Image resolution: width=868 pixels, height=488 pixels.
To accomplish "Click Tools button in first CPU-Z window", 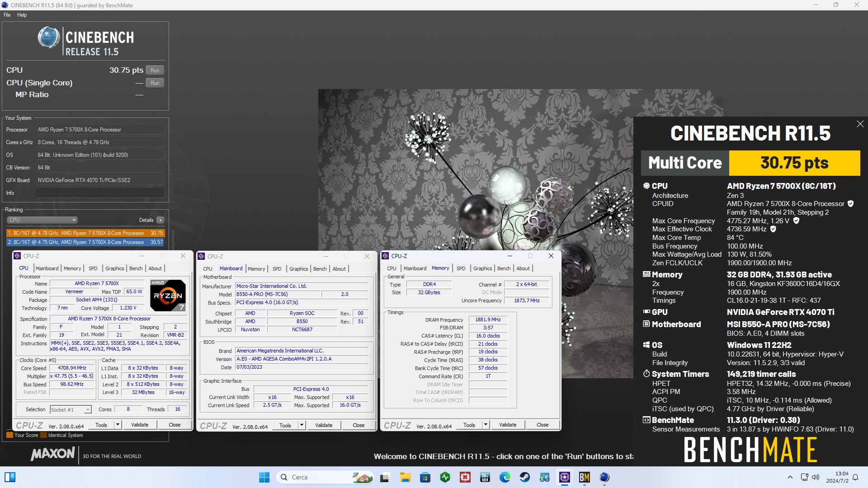I will pyautogui.click(x=101, y=425).
